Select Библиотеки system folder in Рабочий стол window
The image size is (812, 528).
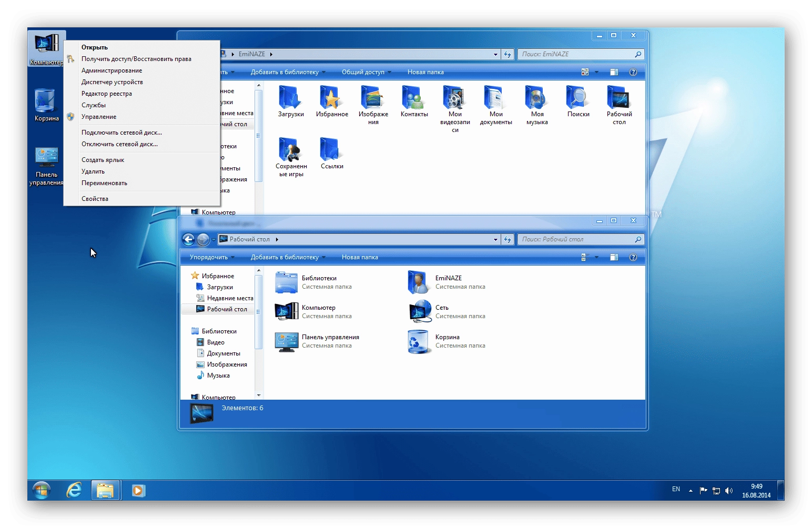tap(313, 282)
